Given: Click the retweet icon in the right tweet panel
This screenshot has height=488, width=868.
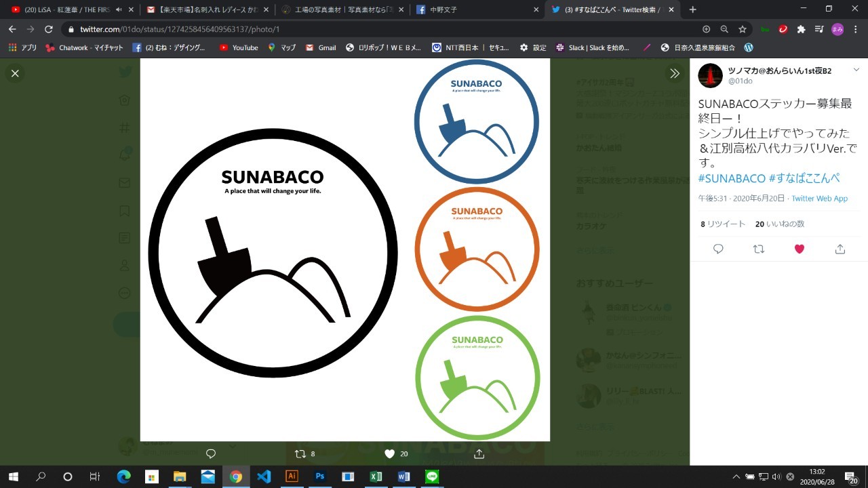Looking at the screenshot, I should [x=759, y=249].
